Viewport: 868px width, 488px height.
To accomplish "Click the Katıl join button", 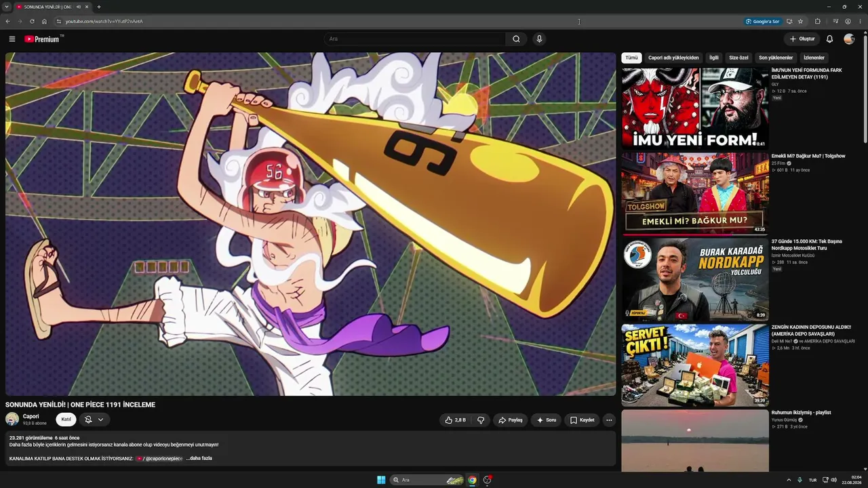I will pos(66,420).
